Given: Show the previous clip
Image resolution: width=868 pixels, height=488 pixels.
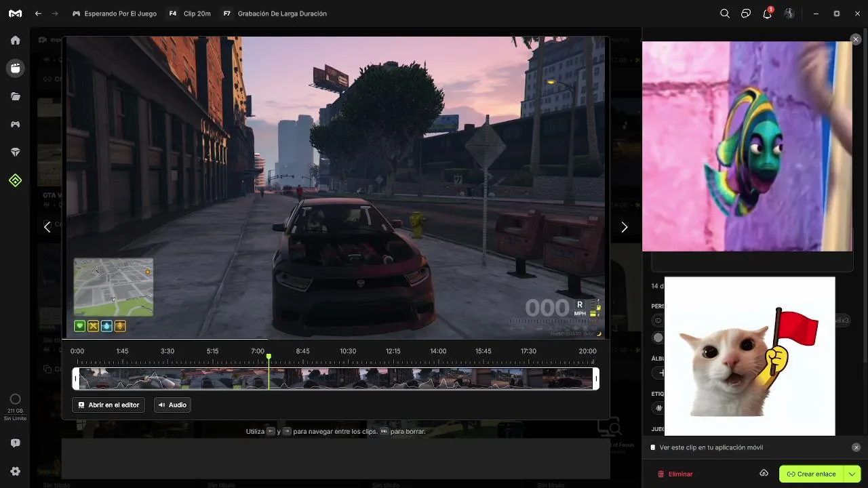Looking at the screenshot, I should (47, 227).
